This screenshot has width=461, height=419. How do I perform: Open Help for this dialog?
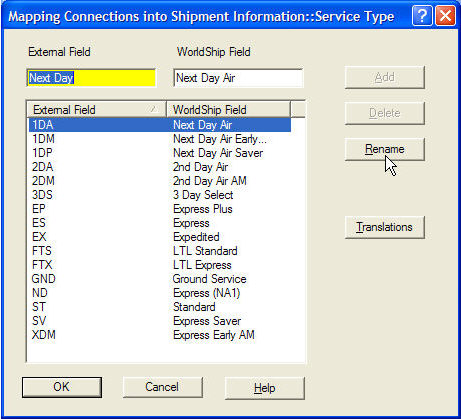[x=265, y=388]
